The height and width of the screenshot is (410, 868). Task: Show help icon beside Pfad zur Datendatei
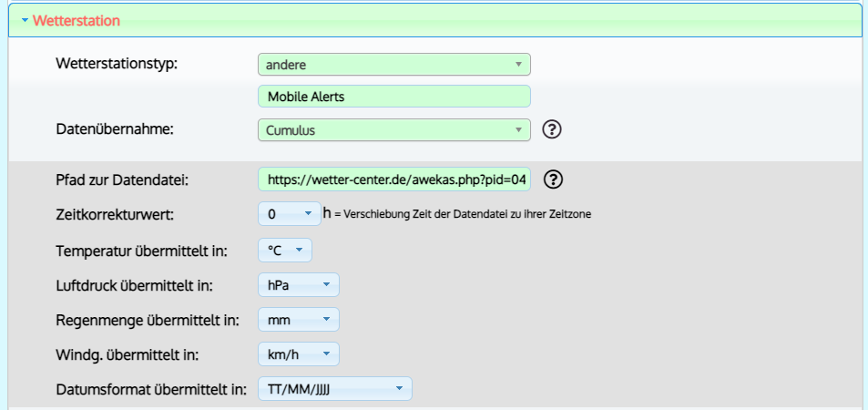(x=554, y=179)
